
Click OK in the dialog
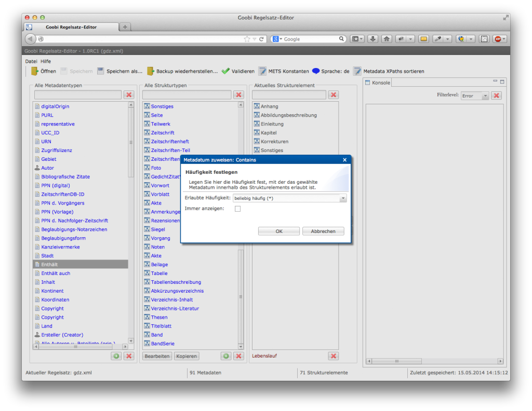279,231
